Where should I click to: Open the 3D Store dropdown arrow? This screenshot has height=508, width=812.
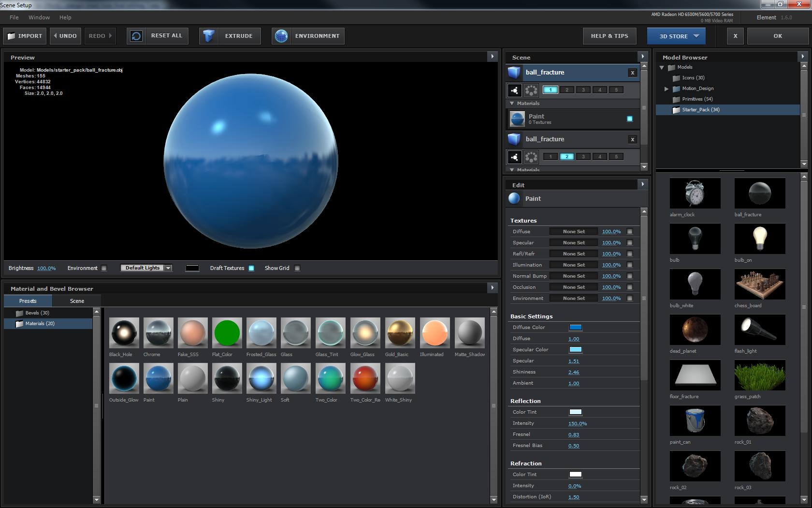pyautogui.click(x=696, y=36)
